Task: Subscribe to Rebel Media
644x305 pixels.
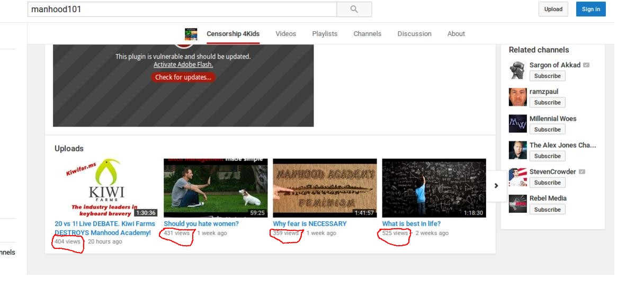Action: (x=547, y=210)
